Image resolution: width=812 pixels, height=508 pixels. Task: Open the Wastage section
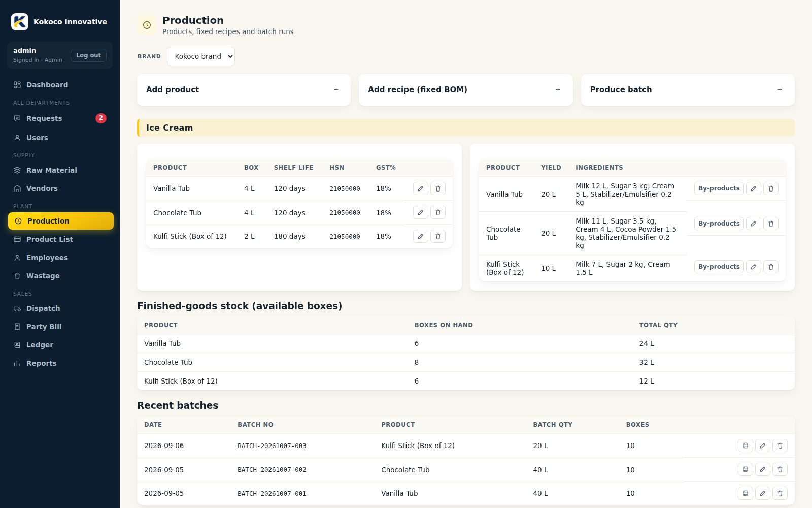61,276
